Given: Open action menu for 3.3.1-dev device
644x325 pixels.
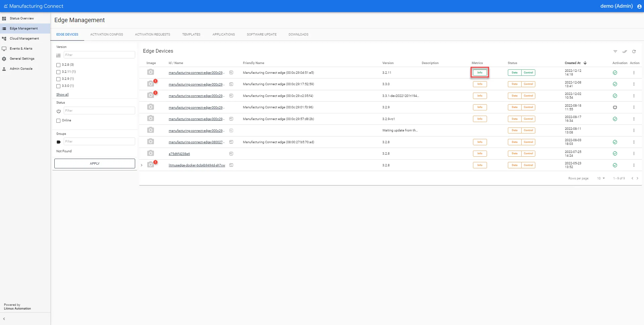Looking at the screenshot, I should point(634,96).
